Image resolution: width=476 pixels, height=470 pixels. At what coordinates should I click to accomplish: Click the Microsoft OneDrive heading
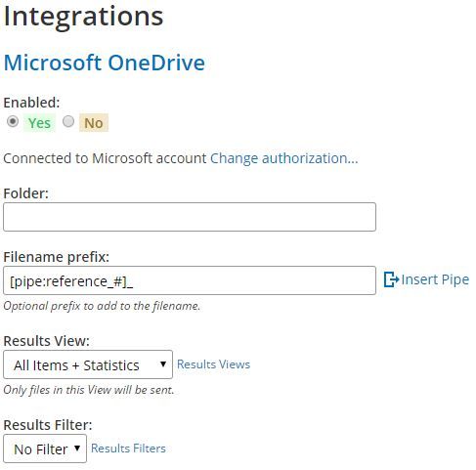pos(105,63)
